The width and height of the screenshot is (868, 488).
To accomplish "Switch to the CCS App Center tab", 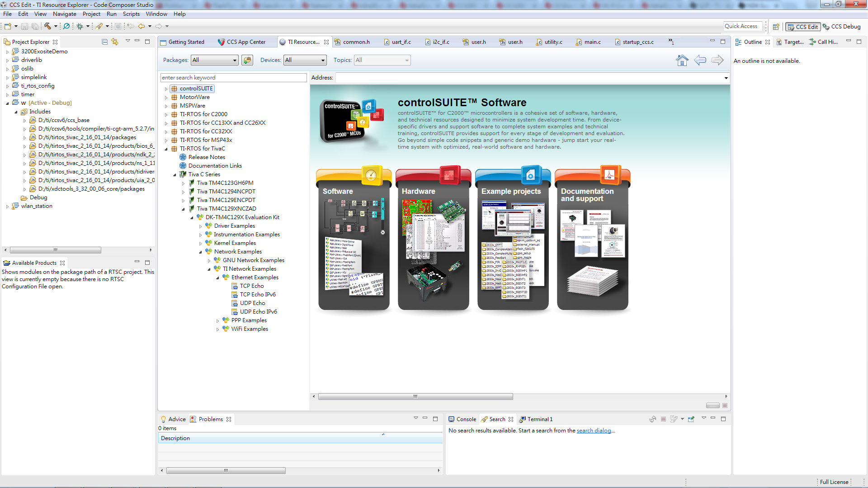I will coord(245,42).
